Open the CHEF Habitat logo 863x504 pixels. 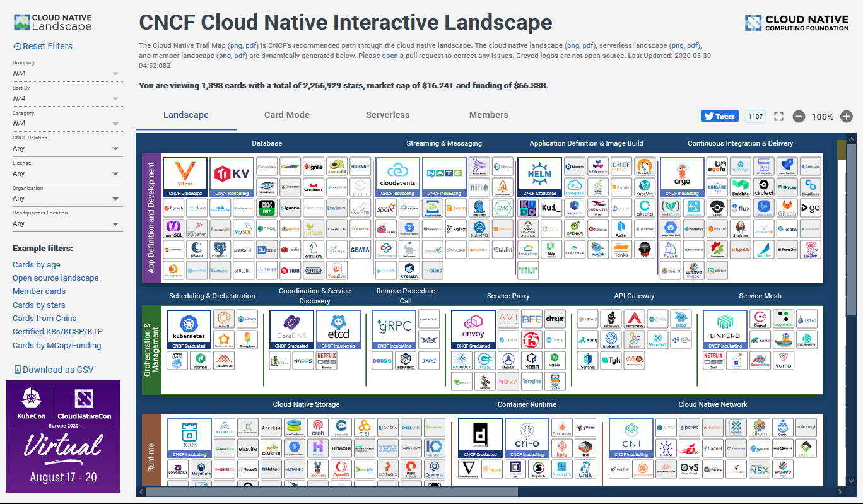(621, 167)
